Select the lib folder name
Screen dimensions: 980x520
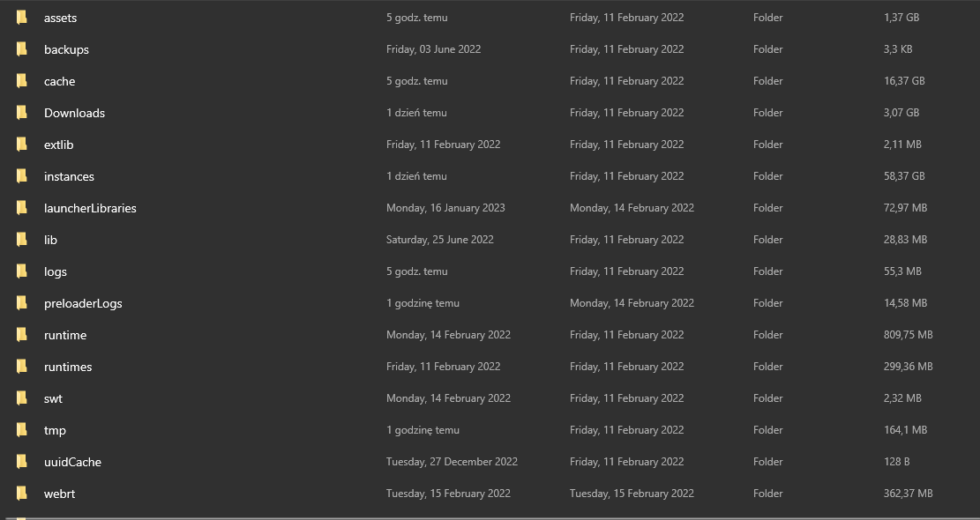[x=50, y=240]
